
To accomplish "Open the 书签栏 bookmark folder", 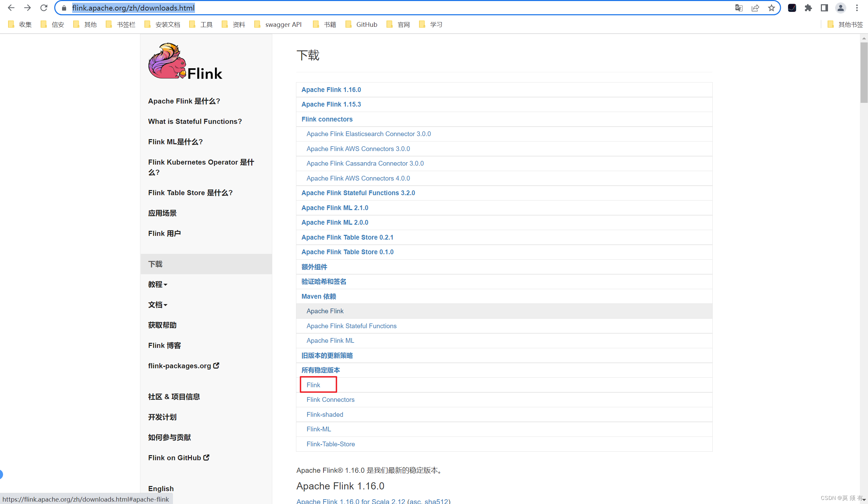I will (121, 24).
